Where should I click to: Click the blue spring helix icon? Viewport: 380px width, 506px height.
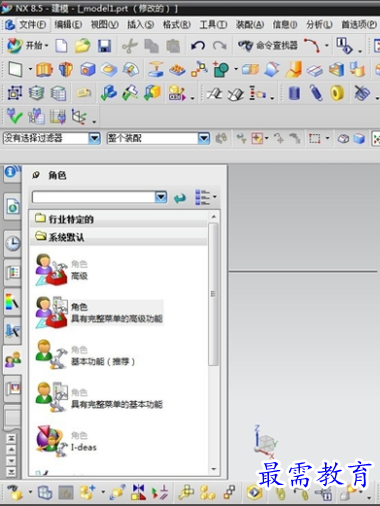tap(316, 93)
